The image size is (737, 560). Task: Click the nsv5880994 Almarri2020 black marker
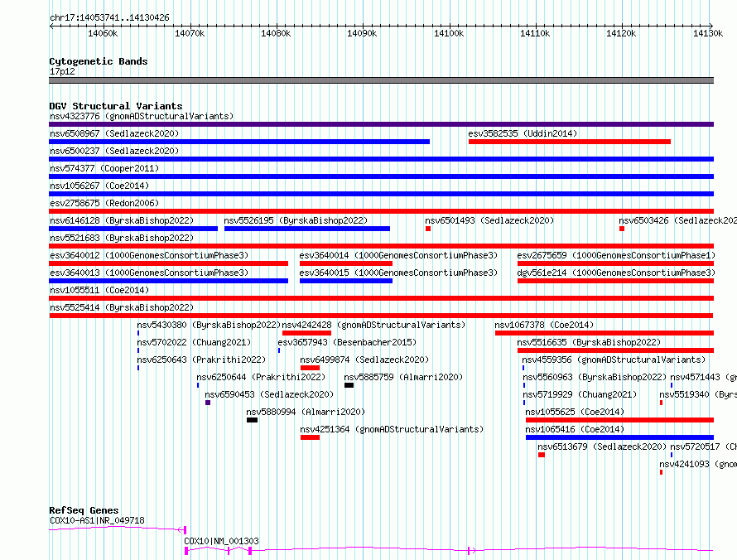point(252,420)
